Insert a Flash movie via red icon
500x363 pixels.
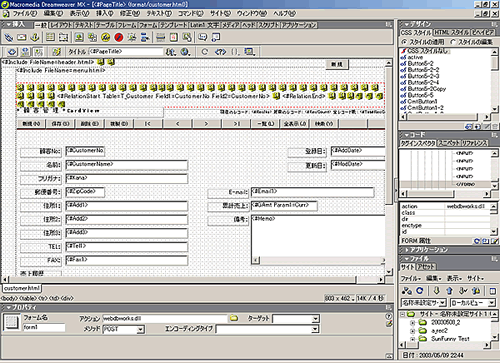click(119, 37)
